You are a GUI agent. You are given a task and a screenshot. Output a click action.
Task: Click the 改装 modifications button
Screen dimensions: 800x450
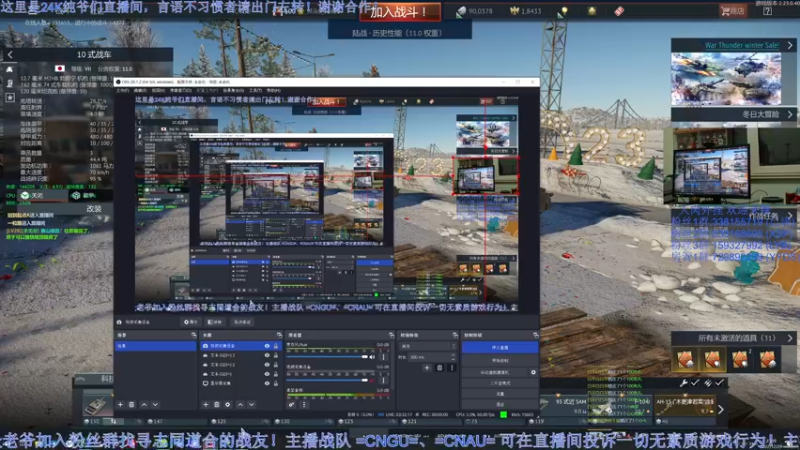[94, 209]
